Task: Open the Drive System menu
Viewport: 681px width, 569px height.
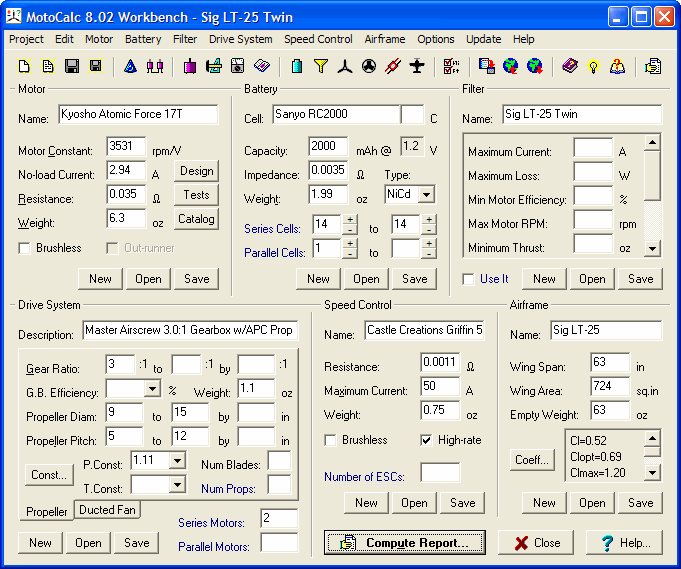Action: 241,39
